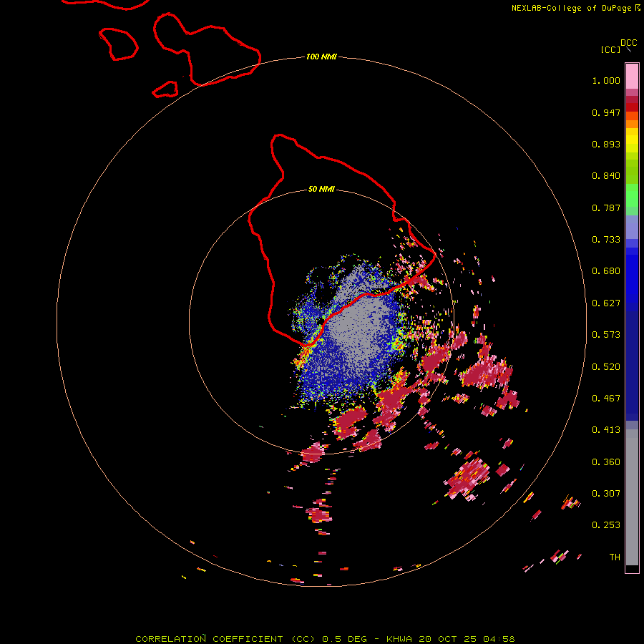
Task: Click the 0.840 scale value
Action: click(606, 176)
